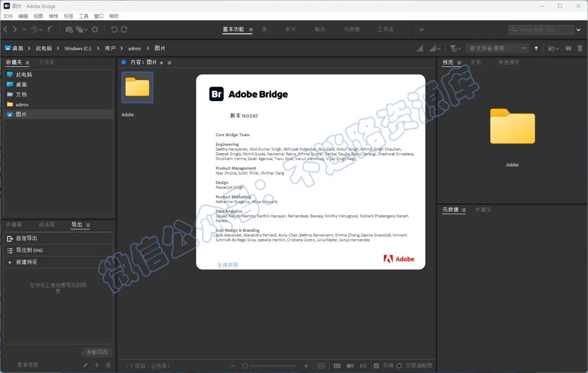Screen dimensions: 588x373
Task: Click 用户 in the path bar
Action: [x=110, y=48]
